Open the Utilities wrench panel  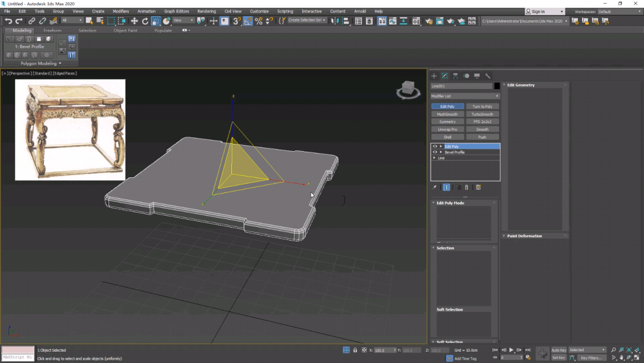[488, 76]
